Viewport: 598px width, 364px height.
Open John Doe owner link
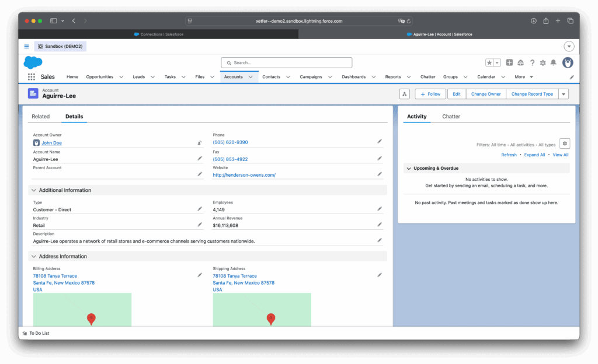pyautogui.click(x=51, y=143)
